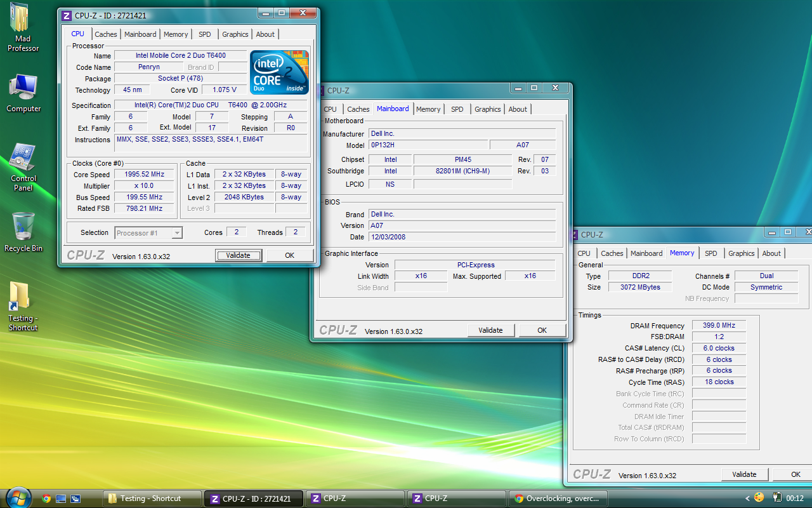Click the Package value 'Socket P (478)'
The image size is (812, 508).
tap(181, 79)
